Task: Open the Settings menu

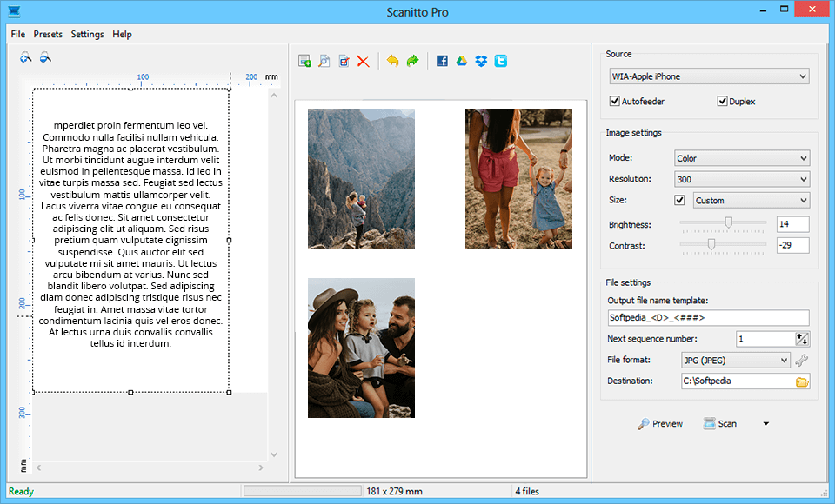Action: [x=87, y=34]
